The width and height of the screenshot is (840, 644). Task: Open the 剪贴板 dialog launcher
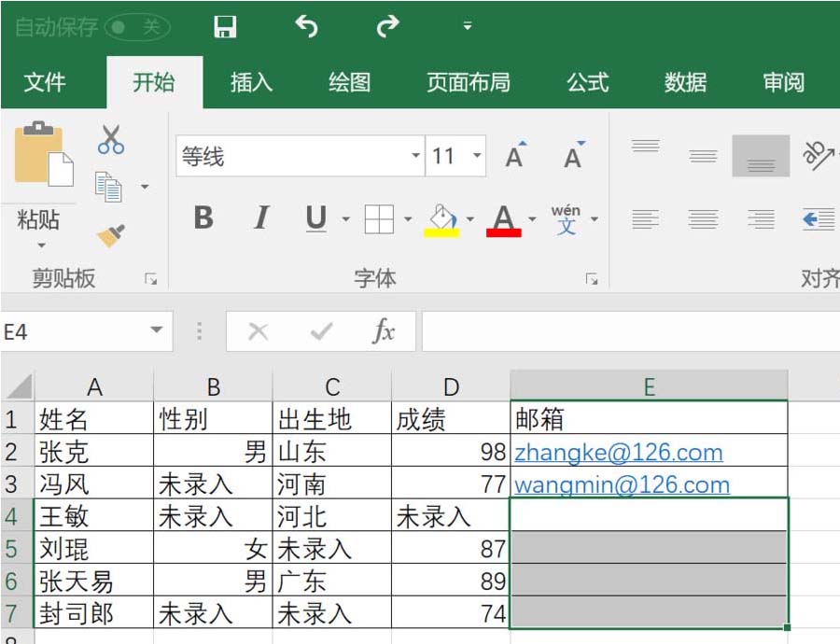(x=151, y=279)
